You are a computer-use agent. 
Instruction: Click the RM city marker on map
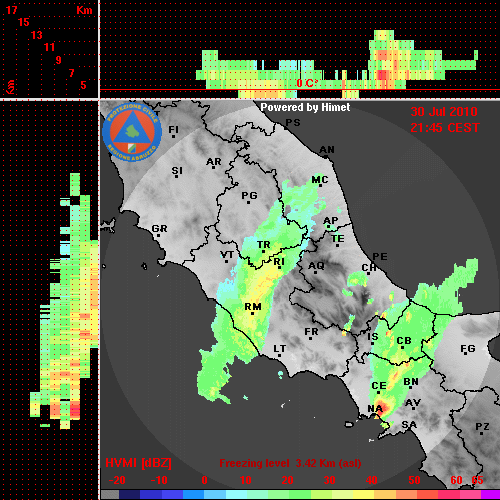tap(253, 313)
